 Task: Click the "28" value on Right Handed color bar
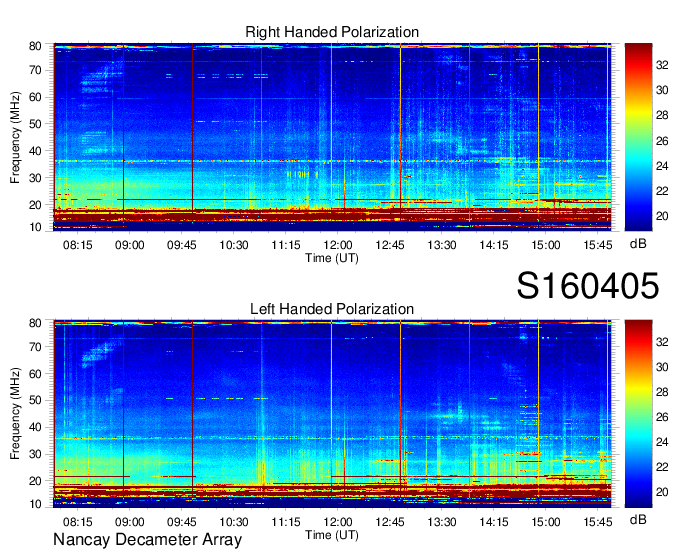tap(662, 115)
